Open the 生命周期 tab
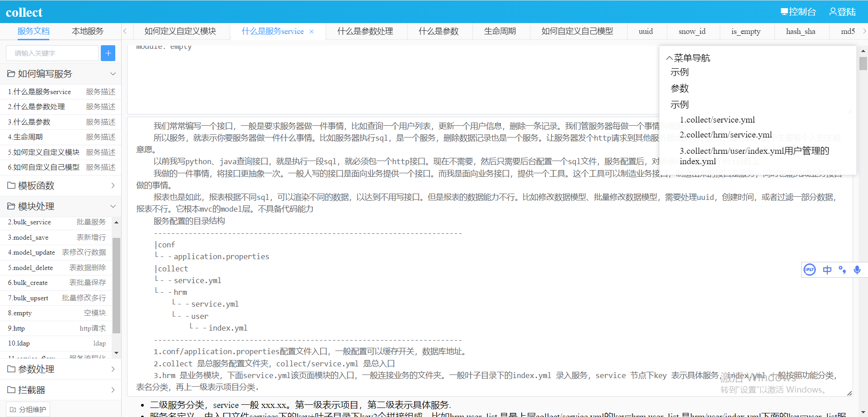Image resolution: width=868 pixels, height=417 pixels. coord(500,31)
